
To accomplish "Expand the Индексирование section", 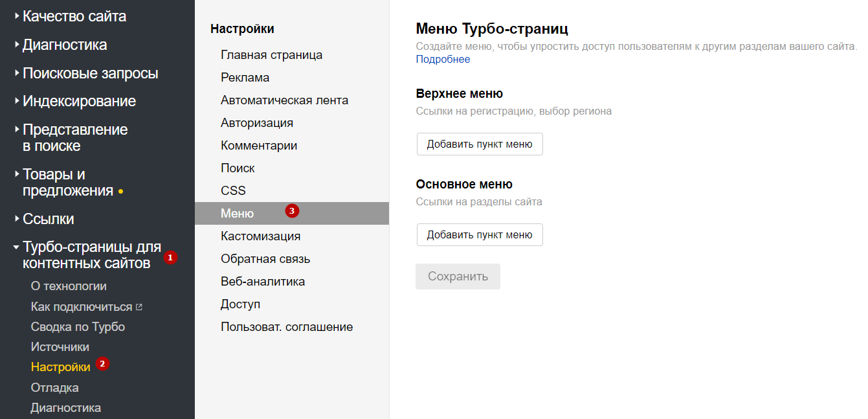I will click(x=79, y=101).
